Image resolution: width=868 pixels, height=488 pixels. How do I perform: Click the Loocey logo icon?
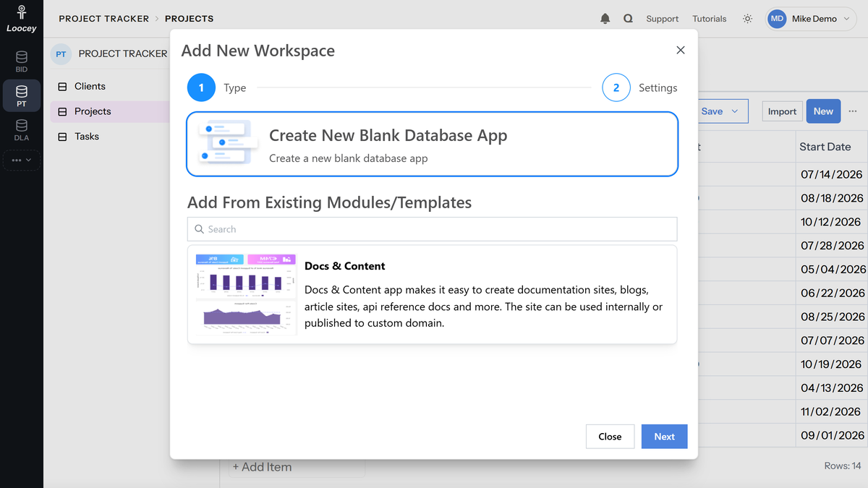pyautogui.click(x=22, y=13)
